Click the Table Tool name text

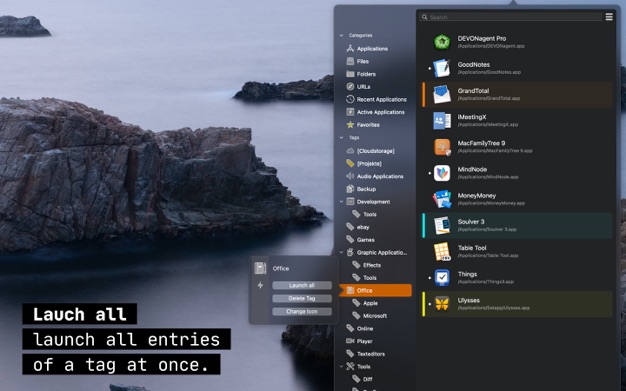pyautogui.click(x=472, y=248)
